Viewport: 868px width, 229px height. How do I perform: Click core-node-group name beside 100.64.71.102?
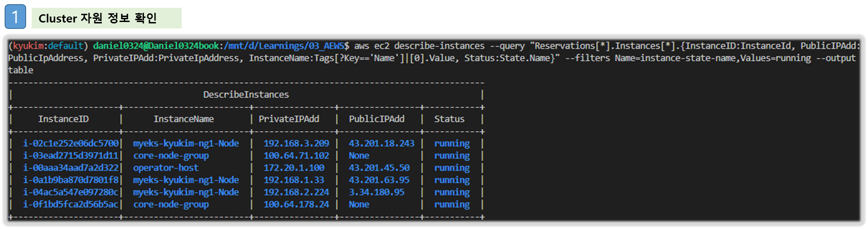pyautogui.click(x=171, y=156)
